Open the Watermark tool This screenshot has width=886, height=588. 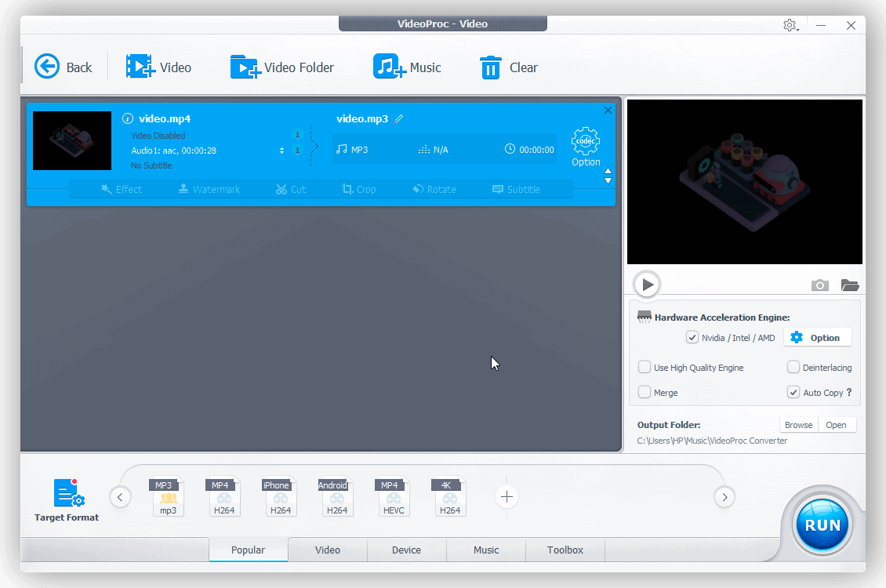(209, 189)
